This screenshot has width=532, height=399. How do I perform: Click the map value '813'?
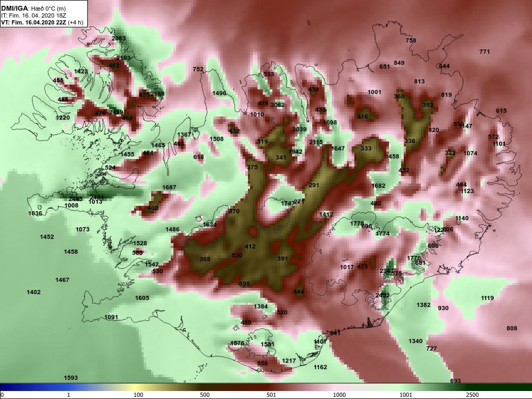click(x=419, y=81)
